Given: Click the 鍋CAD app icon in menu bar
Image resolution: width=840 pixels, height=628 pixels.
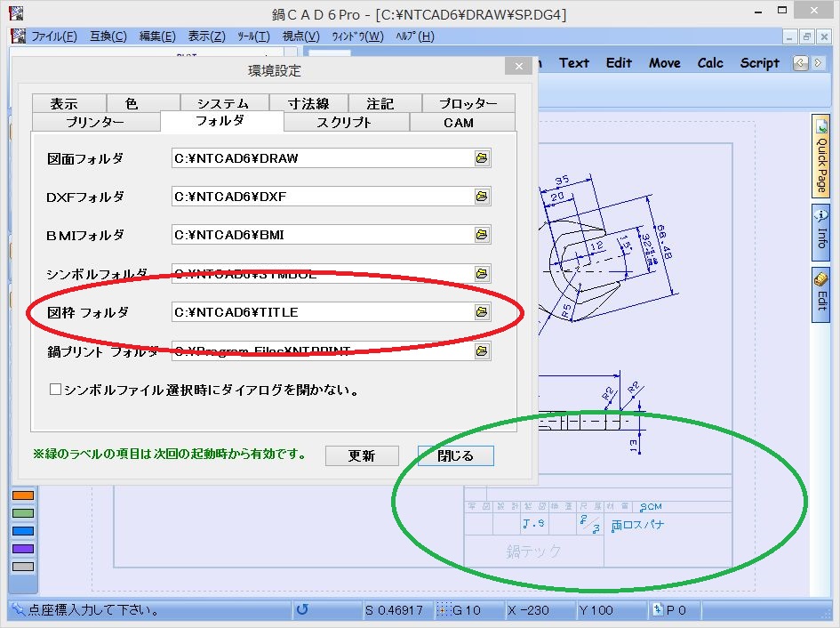Looking at the screenshot, I should [18, 36].
